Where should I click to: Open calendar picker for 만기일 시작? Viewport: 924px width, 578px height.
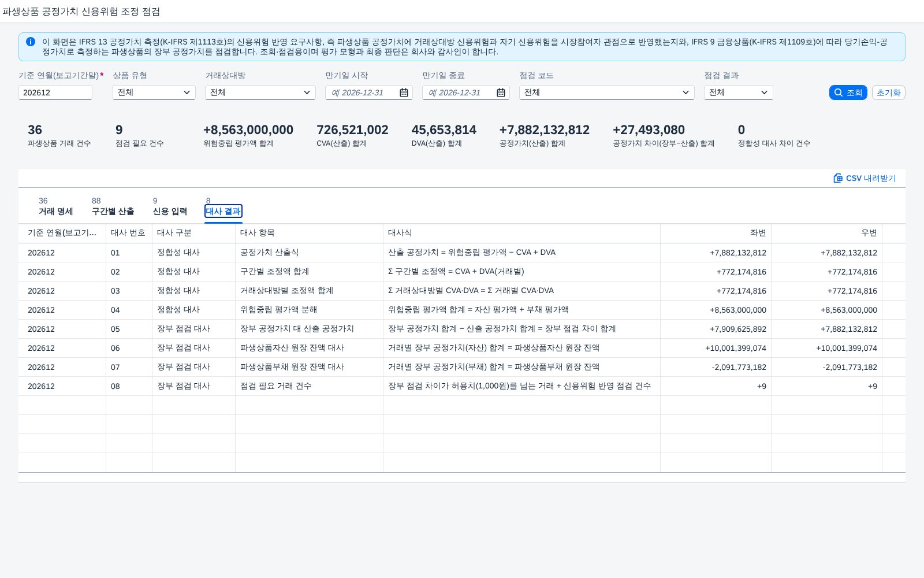pos(404,92)
